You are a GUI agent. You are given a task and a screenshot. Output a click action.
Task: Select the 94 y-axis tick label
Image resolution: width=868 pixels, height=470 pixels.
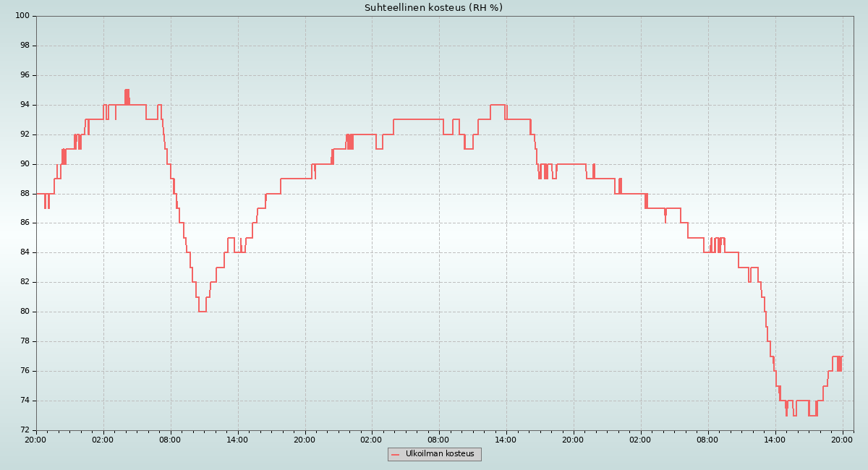[x=24, y=105]
